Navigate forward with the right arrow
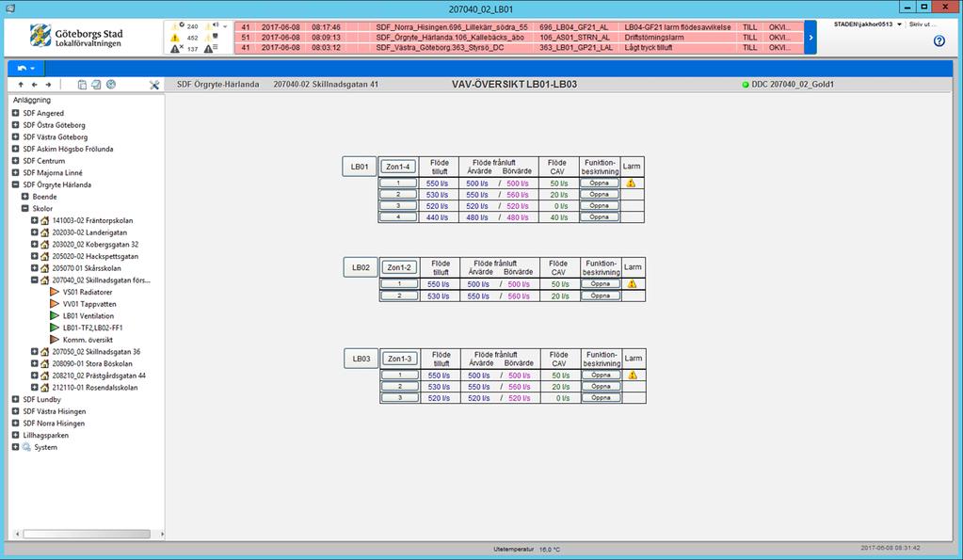Screen dimensions: 963x560 tap(48, 85)
